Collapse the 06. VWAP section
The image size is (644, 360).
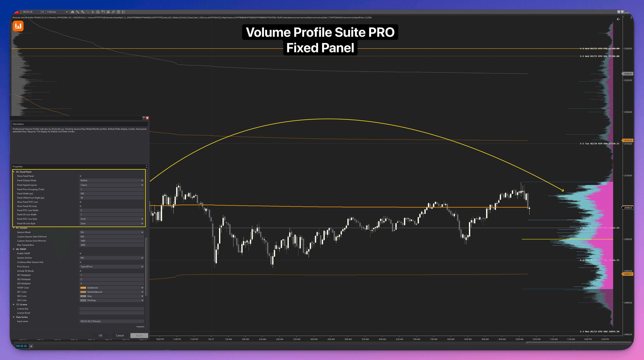coord(14,249)
